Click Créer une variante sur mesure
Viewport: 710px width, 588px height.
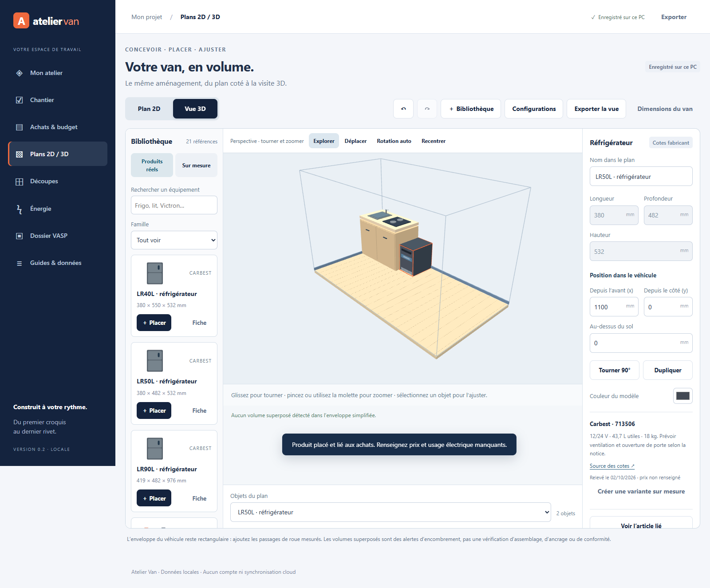(641, 491)
